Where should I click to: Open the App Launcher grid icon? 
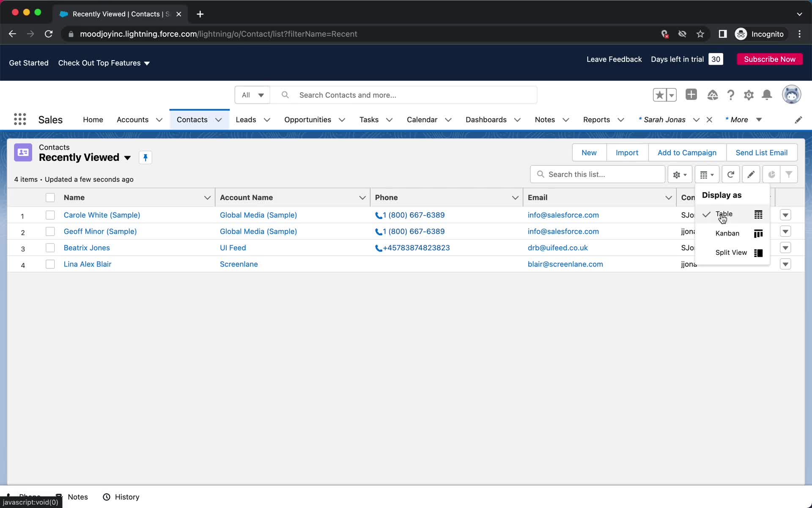click(20, 119)
